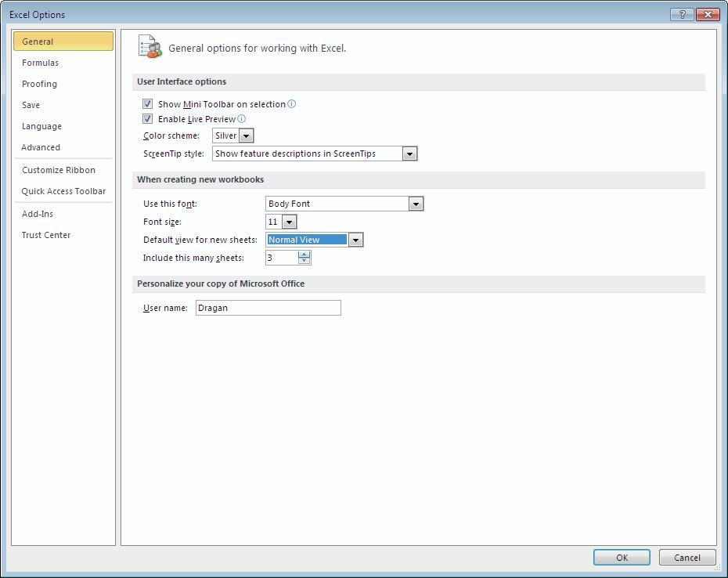Decrease the number of sheets with down arrow
Screen dimensions: 728x578
304,261
